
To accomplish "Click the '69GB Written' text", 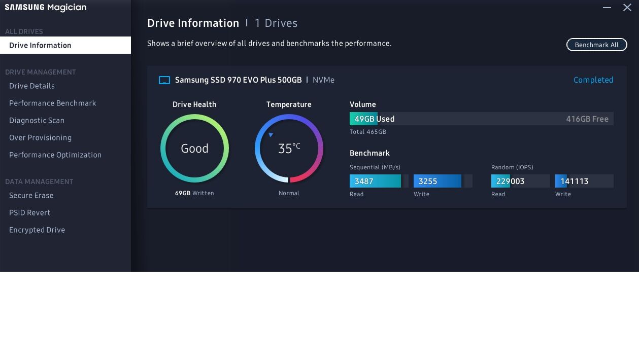I will (194, 193).
